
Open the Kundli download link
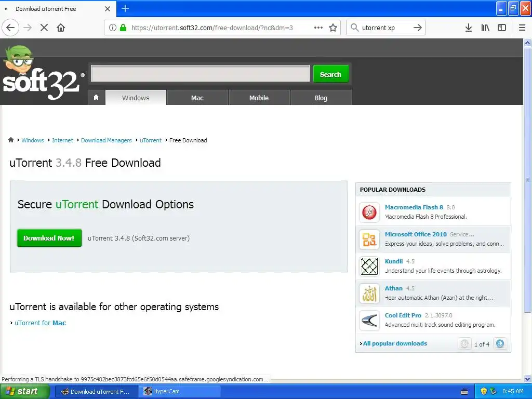[394, 261]
